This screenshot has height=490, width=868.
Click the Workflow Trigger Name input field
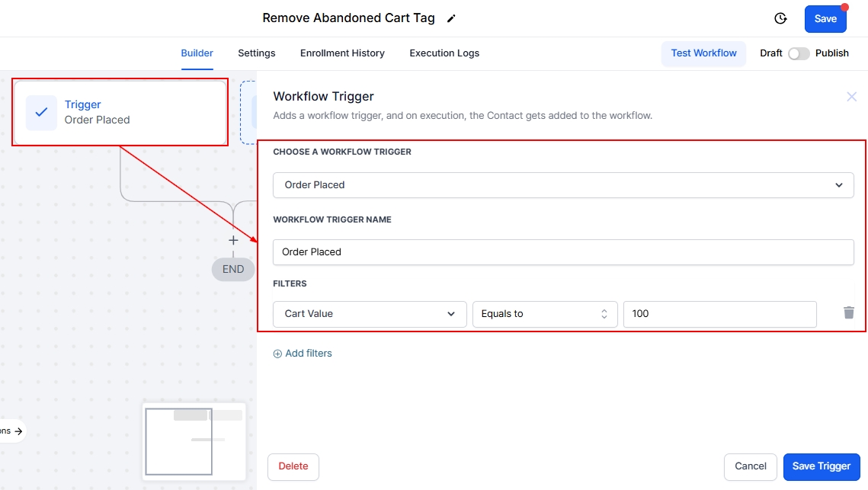click(563, 252)
